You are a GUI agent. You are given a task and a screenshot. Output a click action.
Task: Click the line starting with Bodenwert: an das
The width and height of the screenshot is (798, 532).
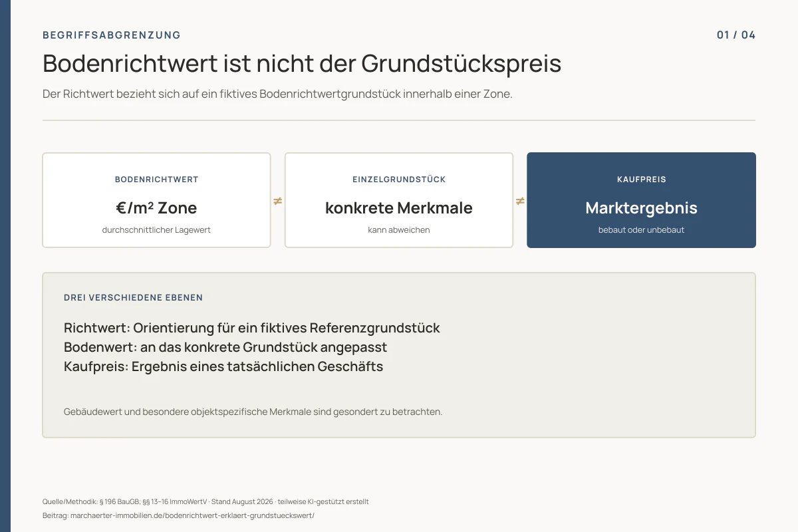pos(225,347)
